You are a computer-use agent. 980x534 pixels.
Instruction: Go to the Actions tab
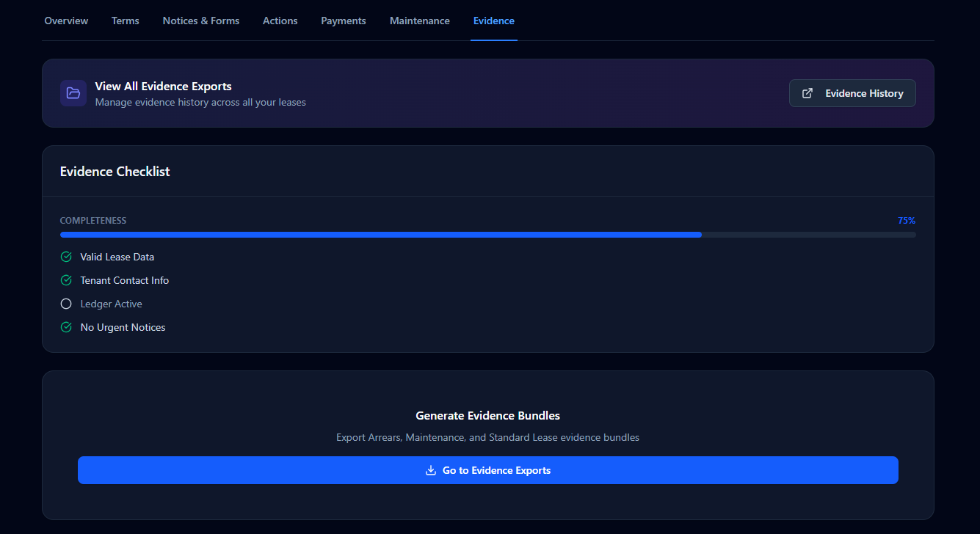click(x=280, y=21)
